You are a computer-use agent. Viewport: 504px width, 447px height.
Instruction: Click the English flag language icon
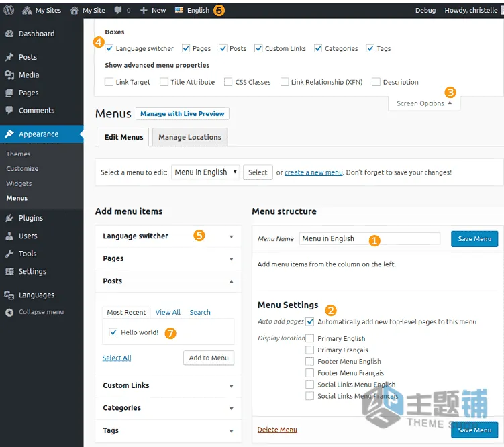point(179,10)
